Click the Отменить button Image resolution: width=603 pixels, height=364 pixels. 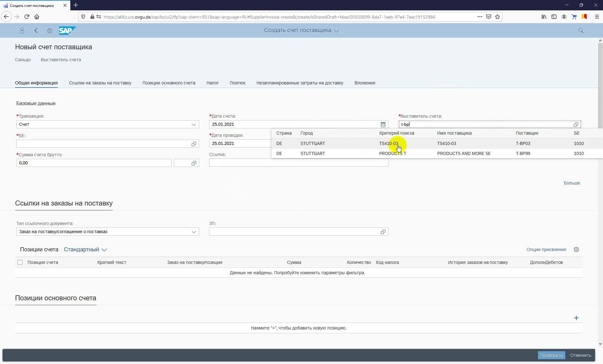pos(580,355)
